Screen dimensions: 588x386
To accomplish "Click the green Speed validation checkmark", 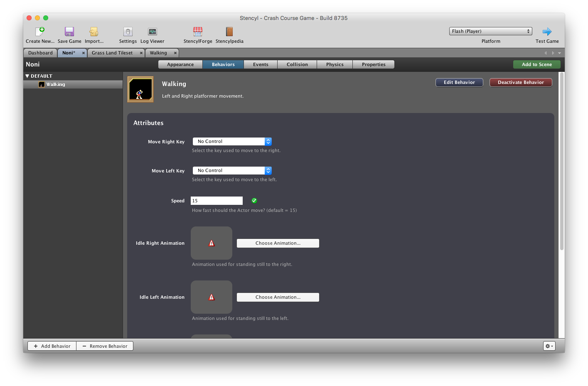I will pos(254,201).
